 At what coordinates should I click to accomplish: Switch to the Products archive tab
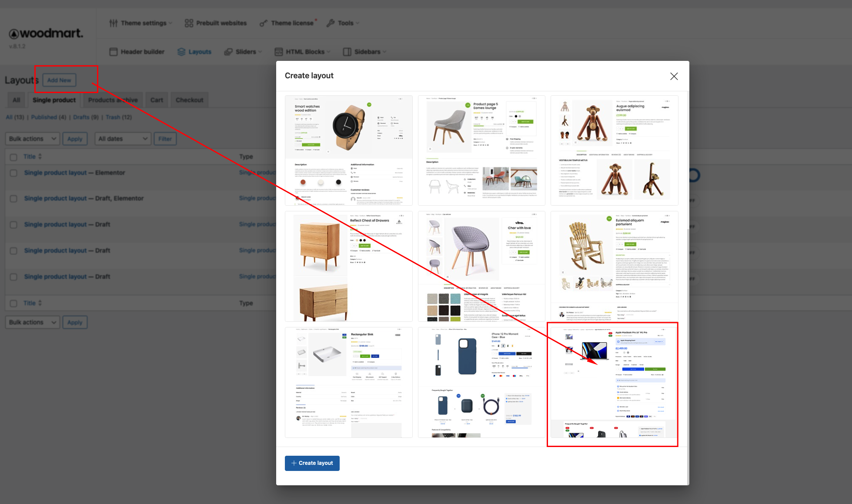[x=113, y=100]
